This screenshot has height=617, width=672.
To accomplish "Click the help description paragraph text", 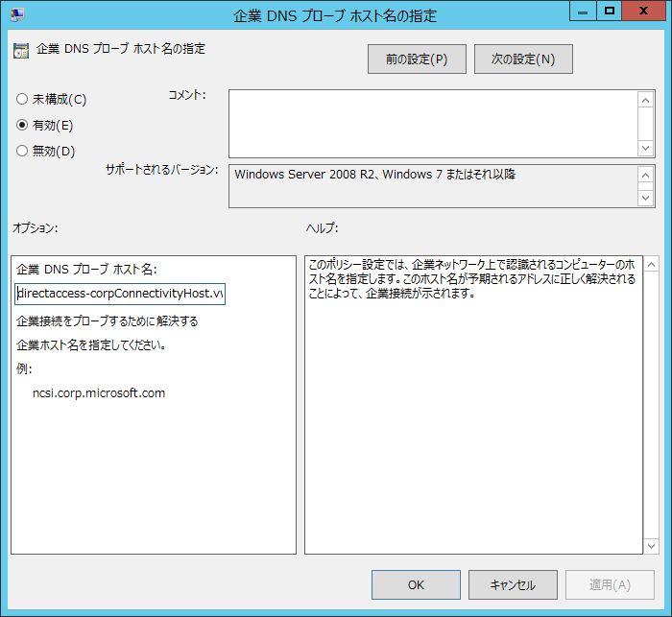I will tap(472, 279).
